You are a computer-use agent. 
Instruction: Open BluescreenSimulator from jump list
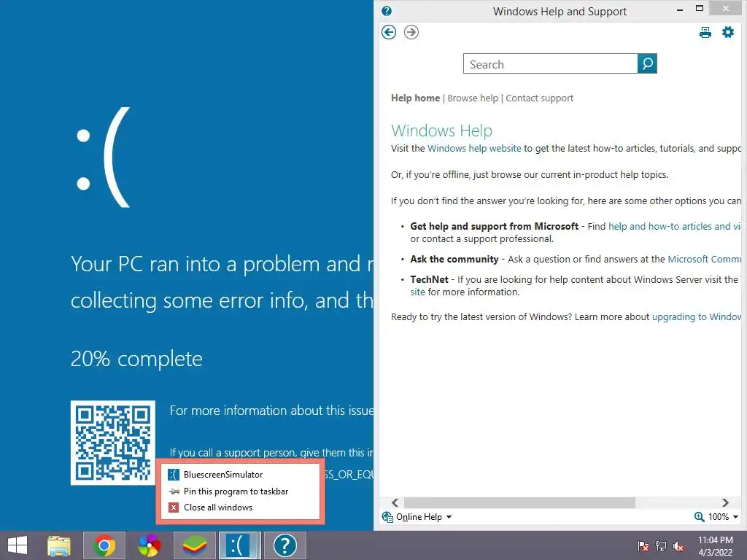click(241, 474)
